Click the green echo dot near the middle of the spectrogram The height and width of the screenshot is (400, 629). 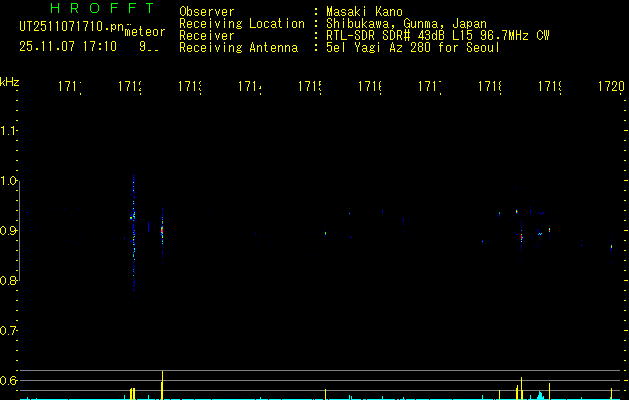325,233
